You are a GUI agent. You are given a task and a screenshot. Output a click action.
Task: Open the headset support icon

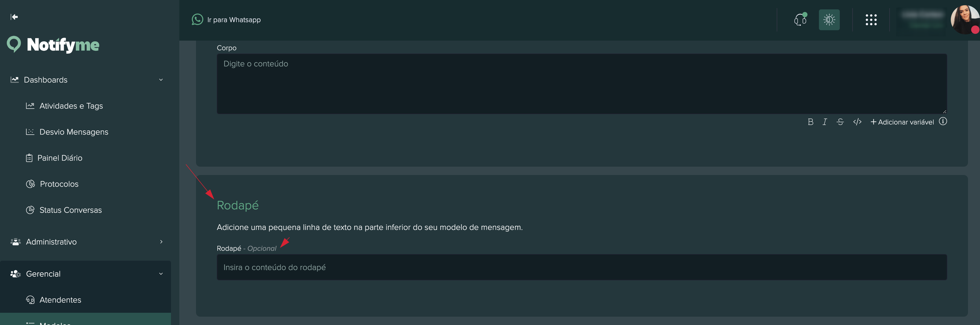800,20
